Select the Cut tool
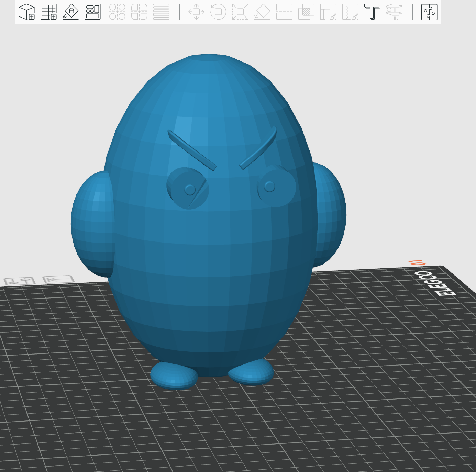476x472 pixels. pos(284,12)
